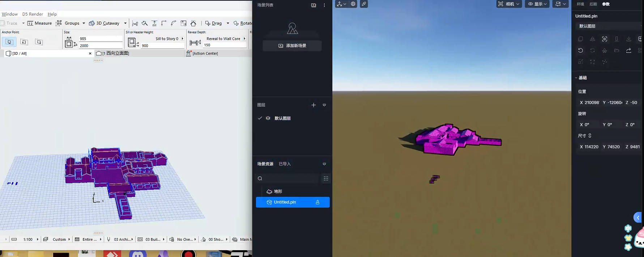
Task: Switch to the 环境 tab
Action: click(580, 4)
